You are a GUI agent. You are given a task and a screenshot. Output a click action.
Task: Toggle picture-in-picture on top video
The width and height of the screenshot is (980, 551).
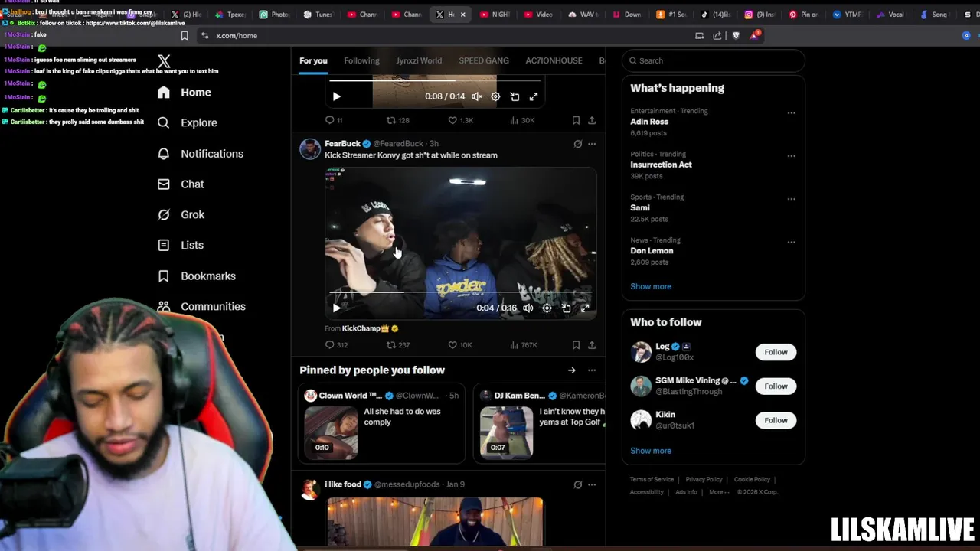click(514, 96)
